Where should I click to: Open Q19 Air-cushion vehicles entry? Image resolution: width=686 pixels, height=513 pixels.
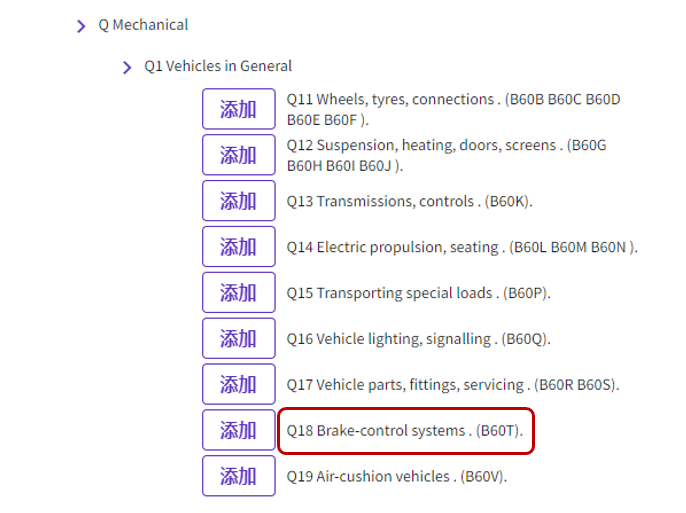[396, 477]
